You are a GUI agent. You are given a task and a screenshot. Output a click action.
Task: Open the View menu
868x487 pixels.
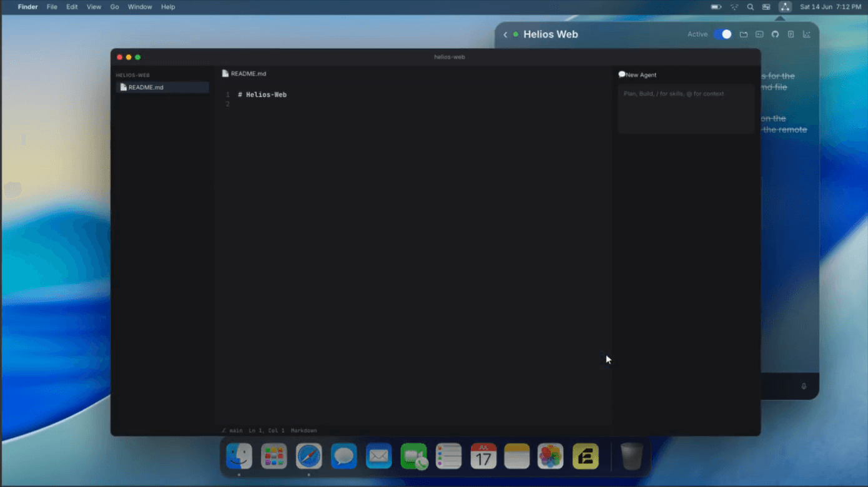point(94,7)
